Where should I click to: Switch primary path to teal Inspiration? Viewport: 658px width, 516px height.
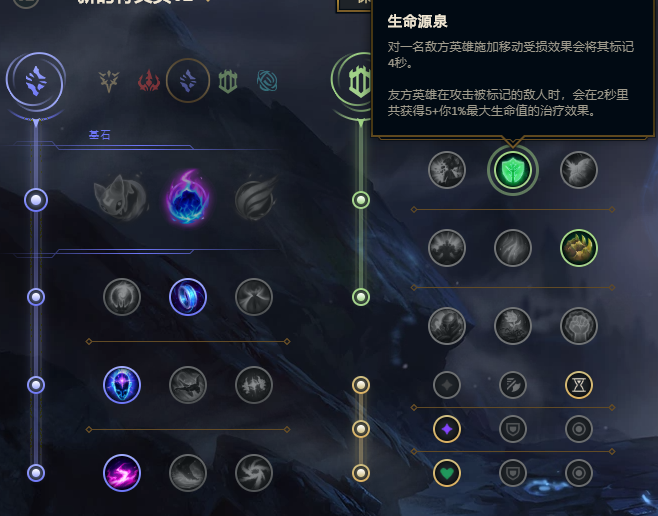(x=267, y=81)
